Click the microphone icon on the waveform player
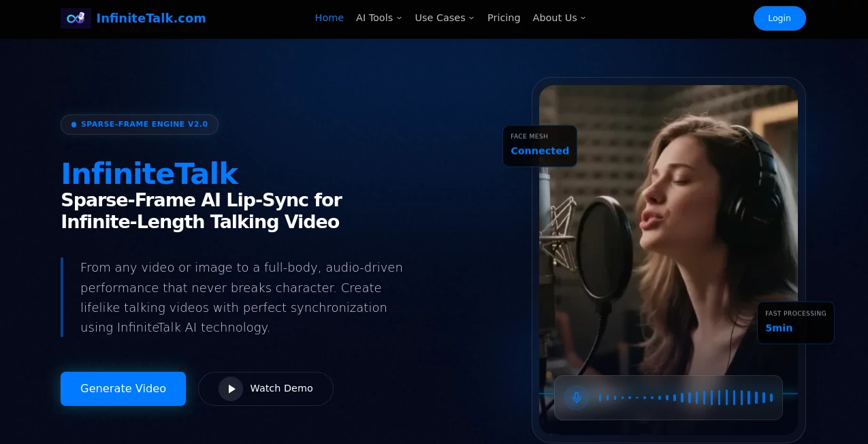The height and width of the screenshot is (444, 868). 577,397
